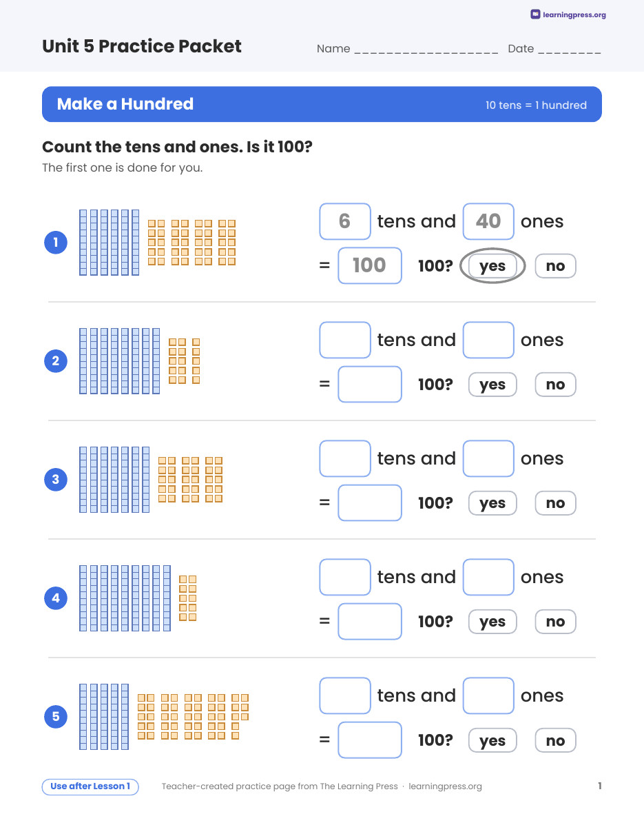This screenshot has height=834, width=644.
Task: Click the 'Use after Lesson 1' badge
Action: pos(90,786)
